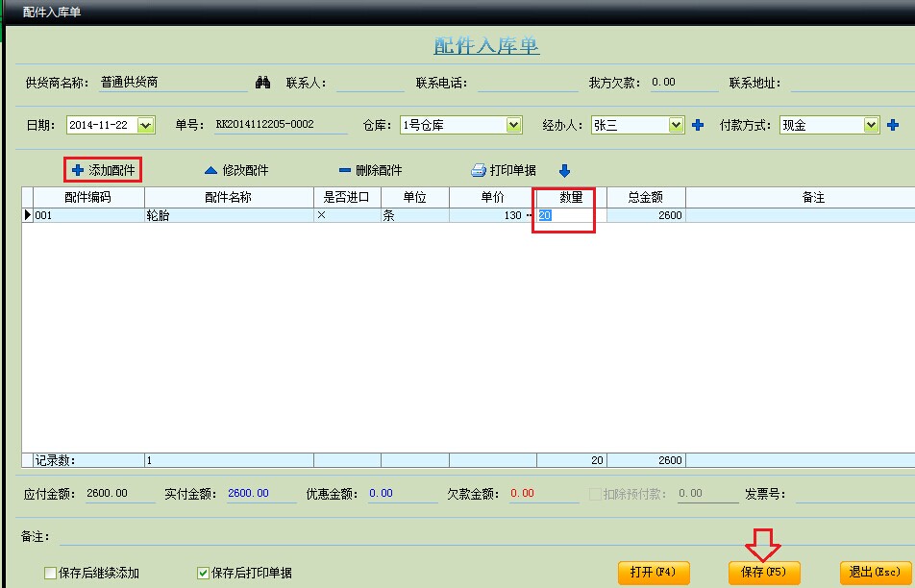
Task: Click the 2600 total amount cell in row 001
Action: [x=646, y=215]
